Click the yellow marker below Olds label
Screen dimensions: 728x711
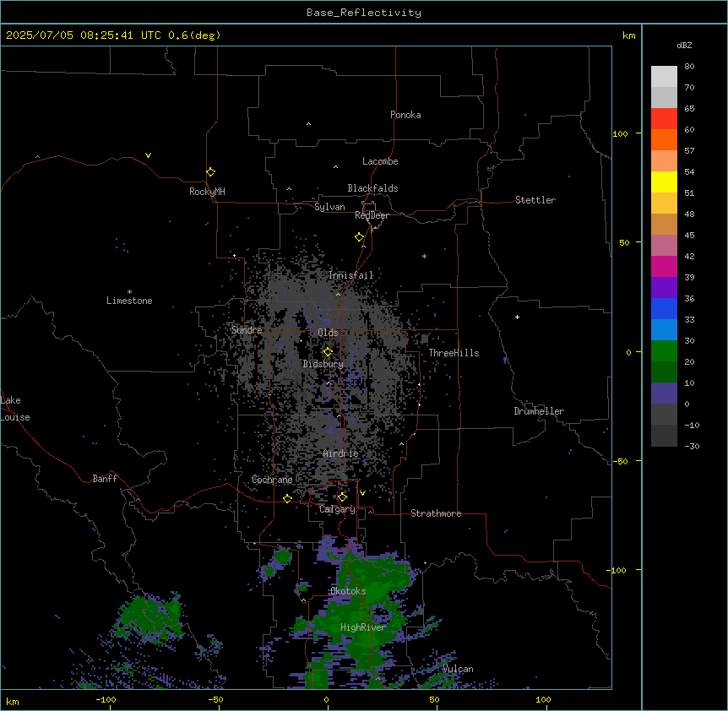tap(328, 352)
